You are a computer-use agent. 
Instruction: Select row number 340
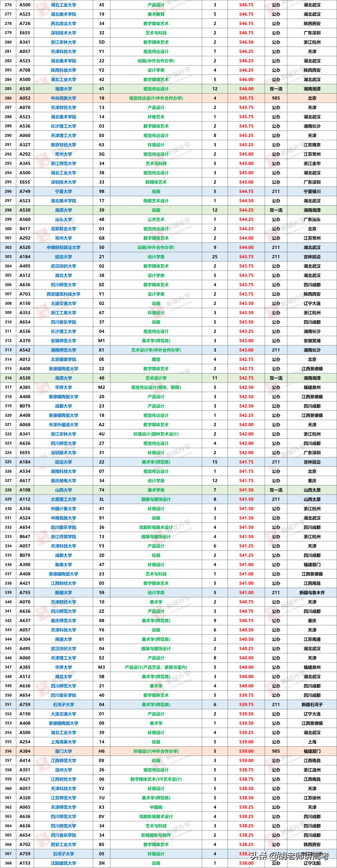pos(8,602)
